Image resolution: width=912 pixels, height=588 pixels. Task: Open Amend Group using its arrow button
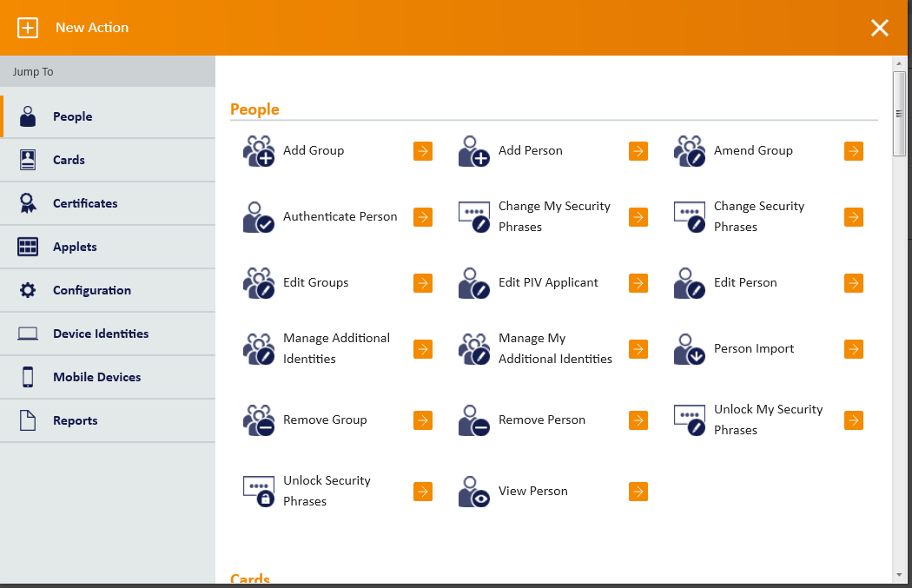click(x=854, y=151)
